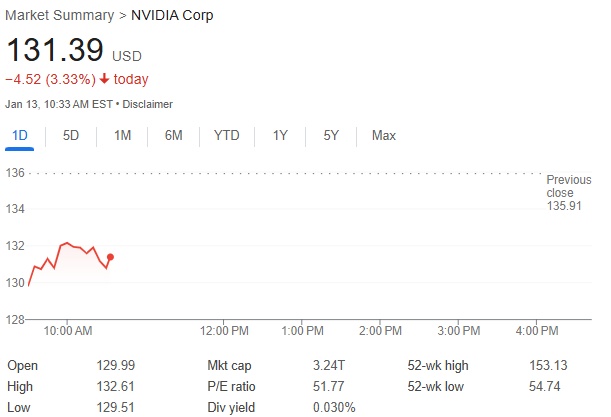Click the NVIDIA Corp title text

172,16
